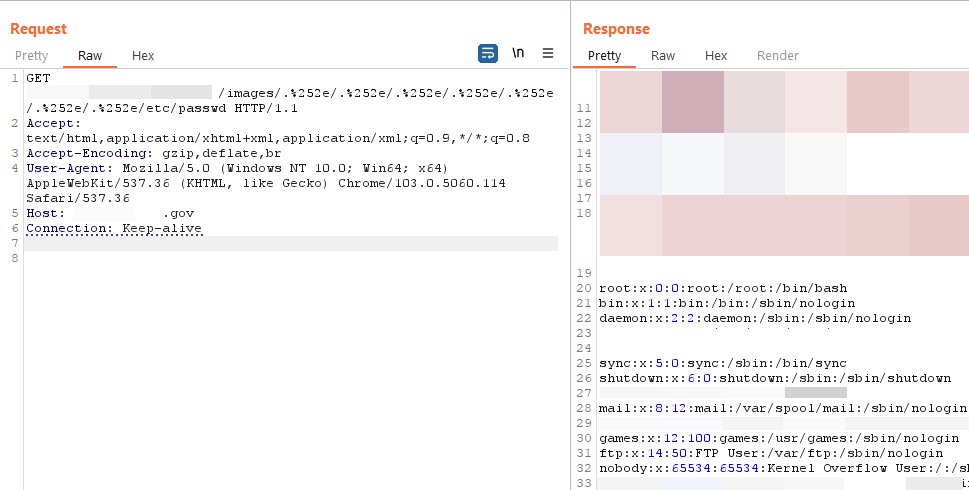Toggle show non-printable characters \n button
969x490 pixels.
click(518, 53)
